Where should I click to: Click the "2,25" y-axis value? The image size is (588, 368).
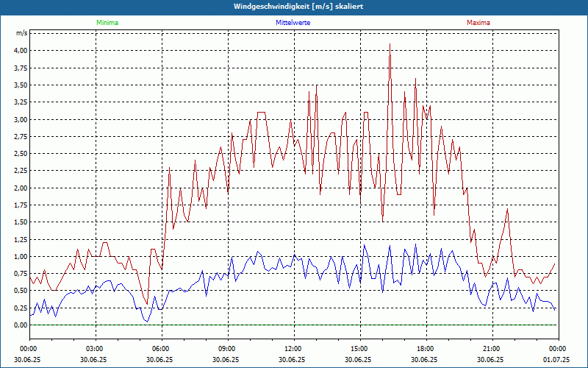21,171
